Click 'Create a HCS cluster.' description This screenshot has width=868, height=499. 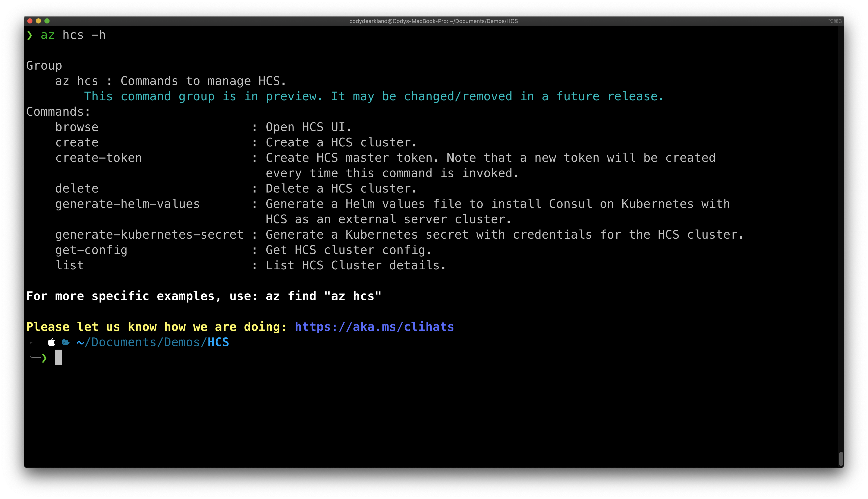tap(341, 143)
